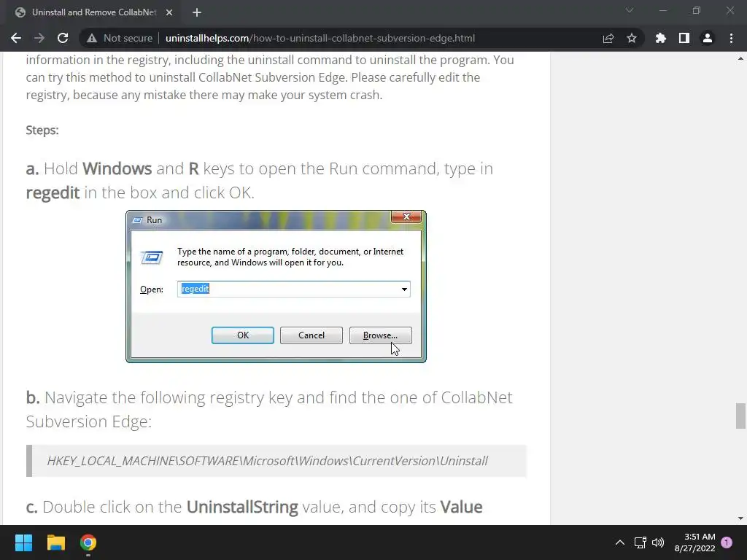Click the bold word Windows in step a

click(117, 168)
